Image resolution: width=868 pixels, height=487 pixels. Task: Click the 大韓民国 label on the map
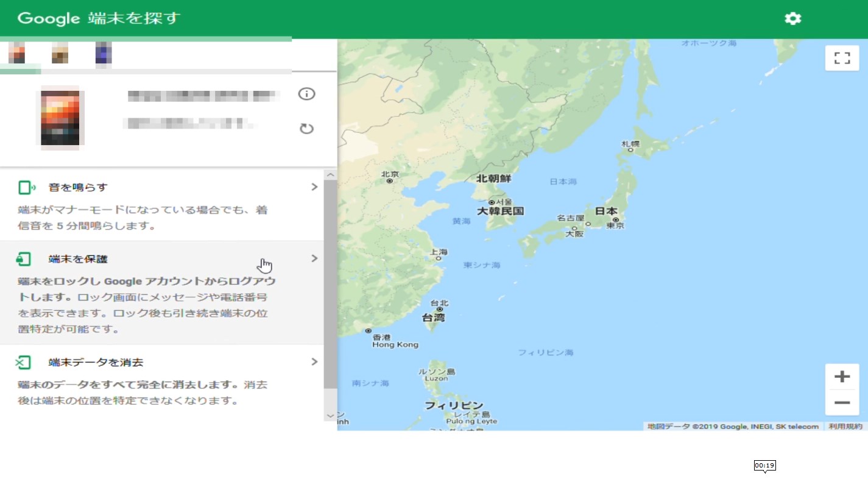tap(500, 212)
